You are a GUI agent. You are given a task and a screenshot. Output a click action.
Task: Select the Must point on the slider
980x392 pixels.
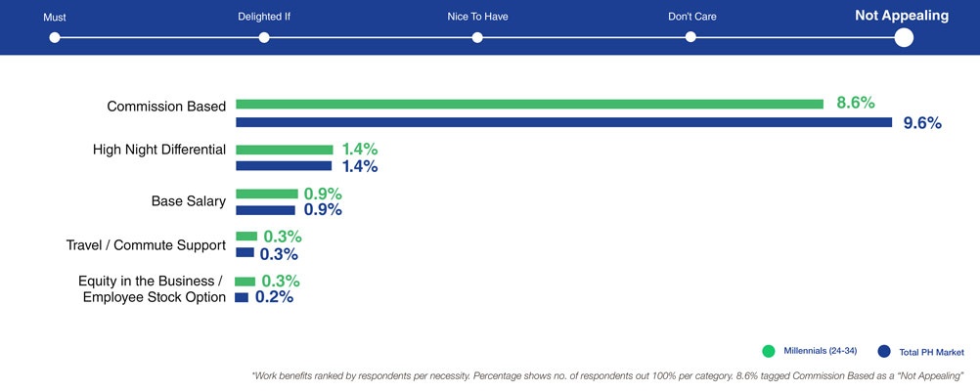(55, 37)
